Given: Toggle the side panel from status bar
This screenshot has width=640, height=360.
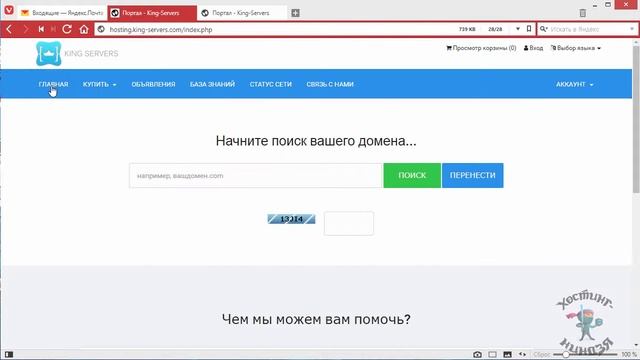Looking at the screenshot, I should click(9, 354).
